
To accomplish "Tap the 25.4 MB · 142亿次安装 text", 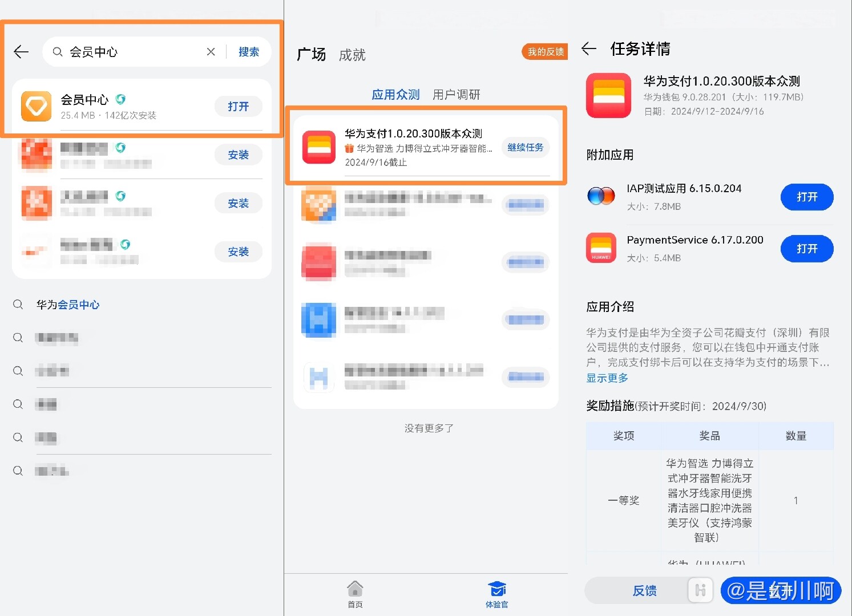I will (108, 115).
